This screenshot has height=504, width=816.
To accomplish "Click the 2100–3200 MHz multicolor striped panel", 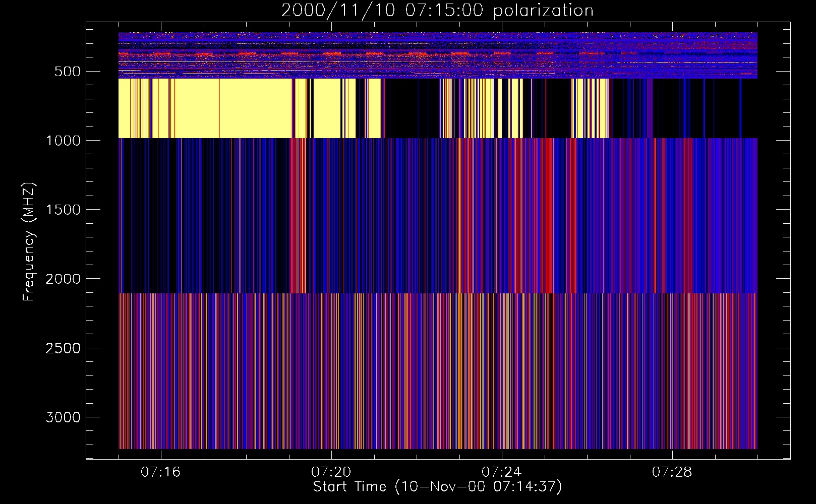I will coord(438,371).
